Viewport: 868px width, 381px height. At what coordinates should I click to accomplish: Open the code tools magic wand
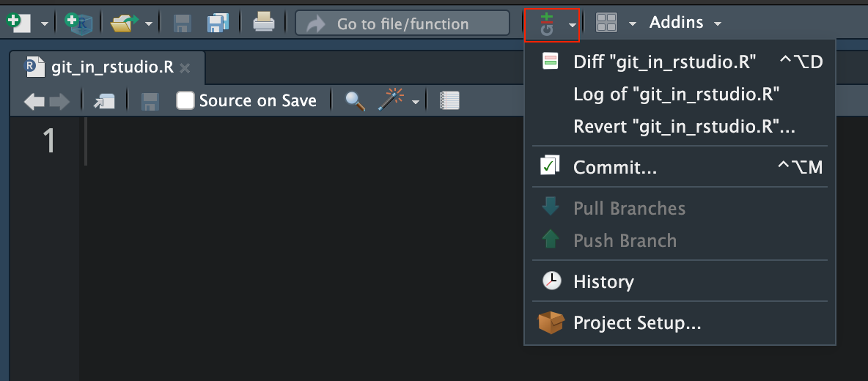[391, 100]
